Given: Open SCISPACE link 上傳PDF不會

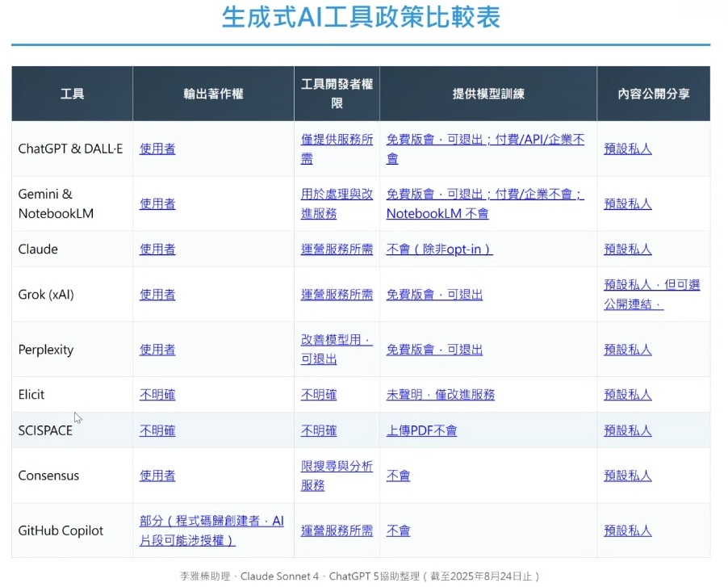Looking at the screenshot, I should pos(421,431).
